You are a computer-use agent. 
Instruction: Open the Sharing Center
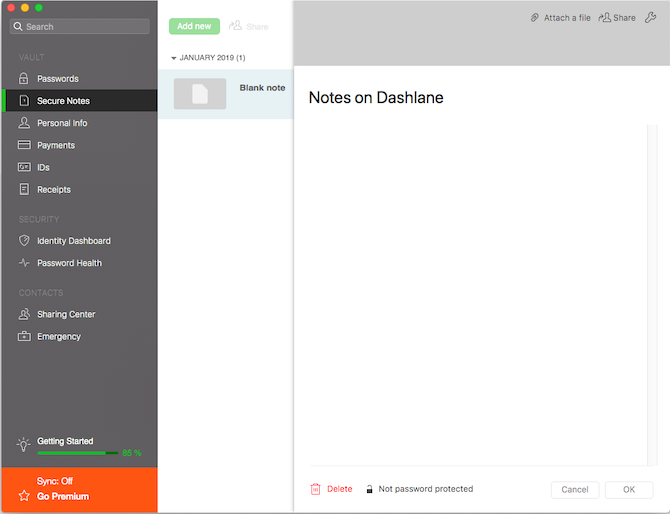(x=79, y=314)
